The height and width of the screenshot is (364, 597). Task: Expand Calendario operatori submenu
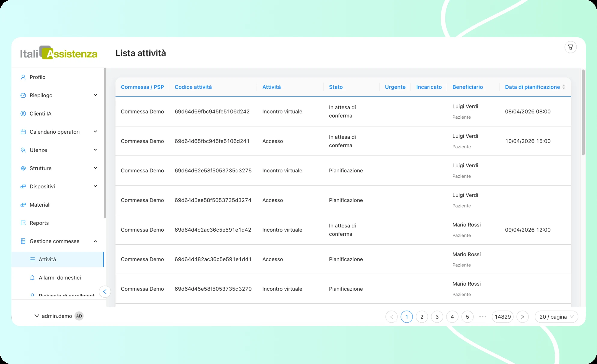[x=95, y=132]
